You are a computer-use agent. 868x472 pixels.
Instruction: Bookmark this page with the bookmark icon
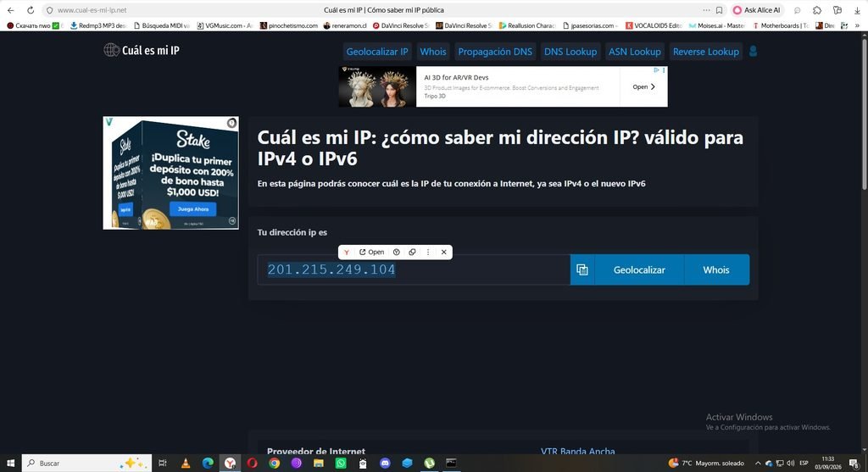pos(719,10)
